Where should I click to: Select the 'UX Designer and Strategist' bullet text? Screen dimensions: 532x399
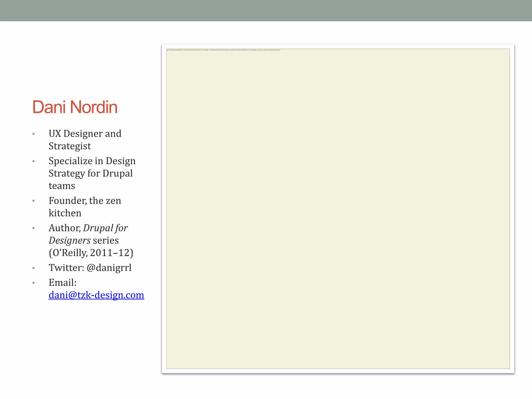[x=85, y=140]
